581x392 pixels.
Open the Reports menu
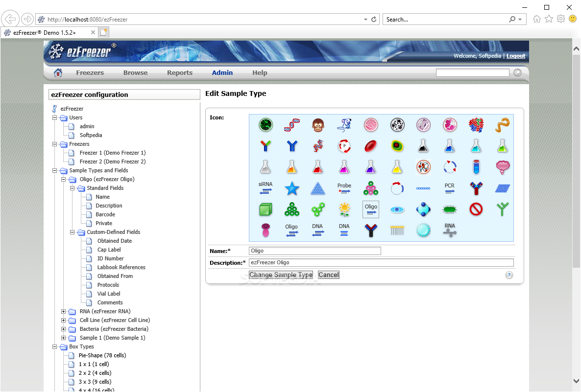[x=180, y=73]
